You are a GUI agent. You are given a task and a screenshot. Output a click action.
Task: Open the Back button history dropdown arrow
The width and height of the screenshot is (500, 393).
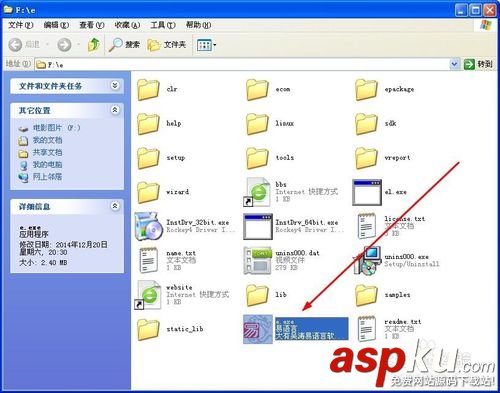click(x=47, y=44)
